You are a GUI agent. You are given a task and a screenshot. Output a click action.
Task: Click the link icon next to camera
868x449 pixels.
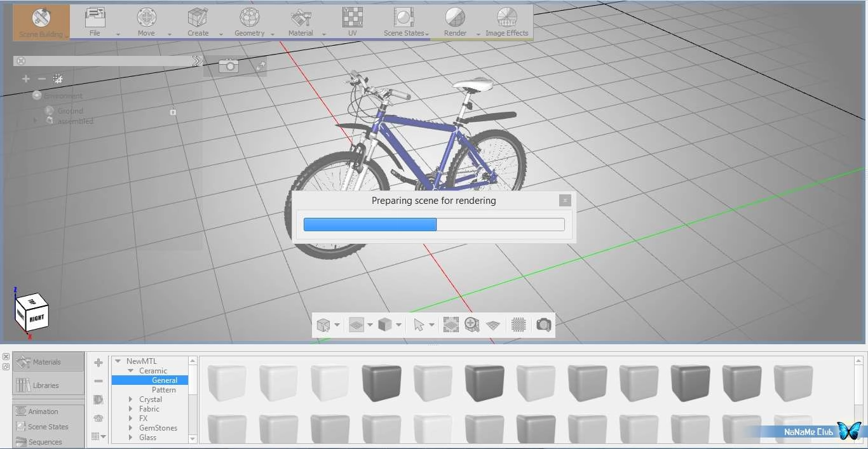click(x=261, y=65)
